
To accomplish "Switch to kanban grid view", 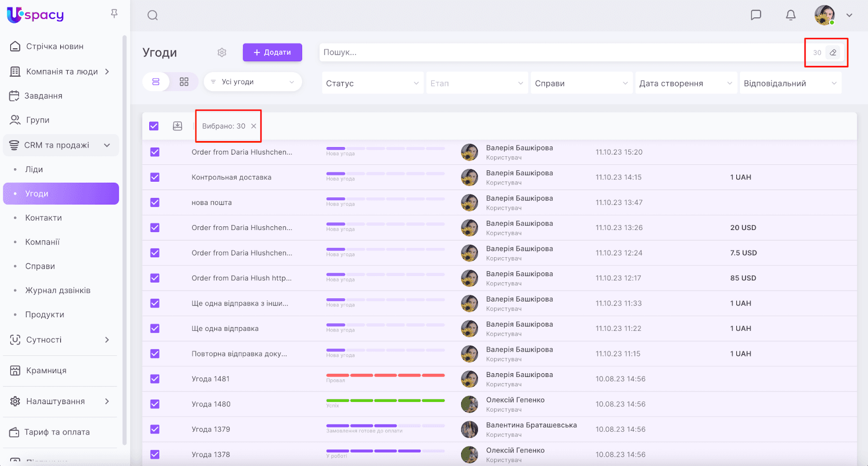I will pos(184,82).
